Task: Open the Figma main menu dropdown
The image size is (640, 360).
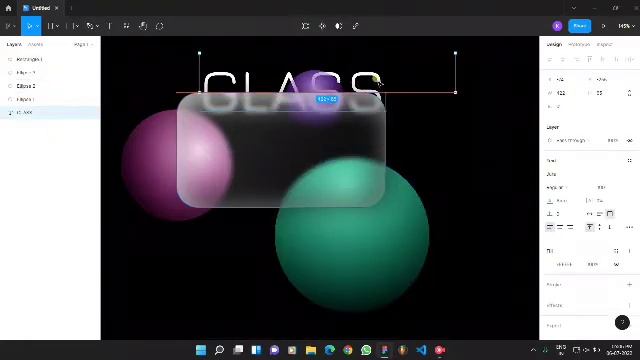Action: 10,26
